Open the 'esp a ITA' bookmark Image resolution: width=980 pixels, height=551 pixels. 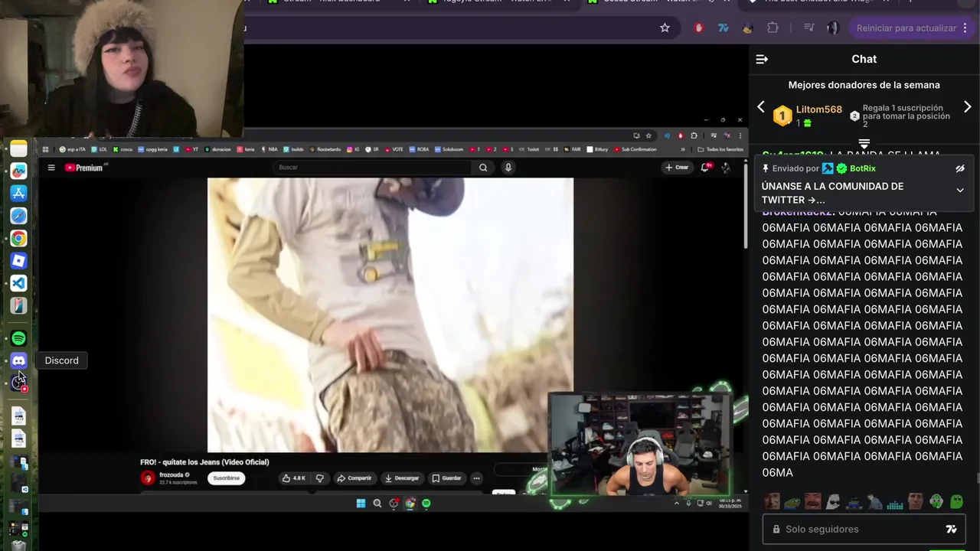73,149
